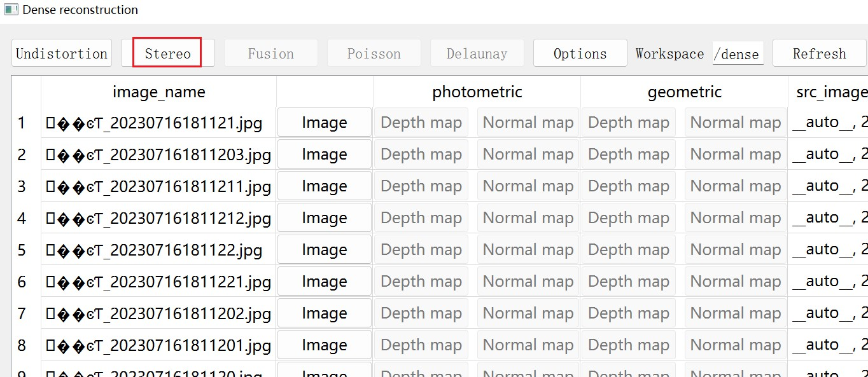
Task: Select row header number 5
Action: tap(22, 250)
